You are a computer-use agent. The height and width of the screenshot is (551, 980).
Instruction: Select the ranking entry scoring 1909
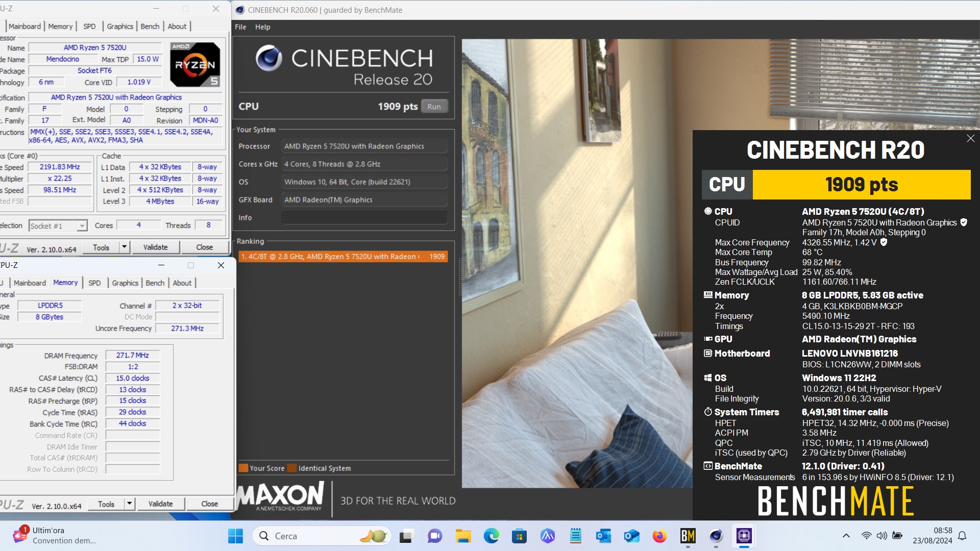pos(343,257)
